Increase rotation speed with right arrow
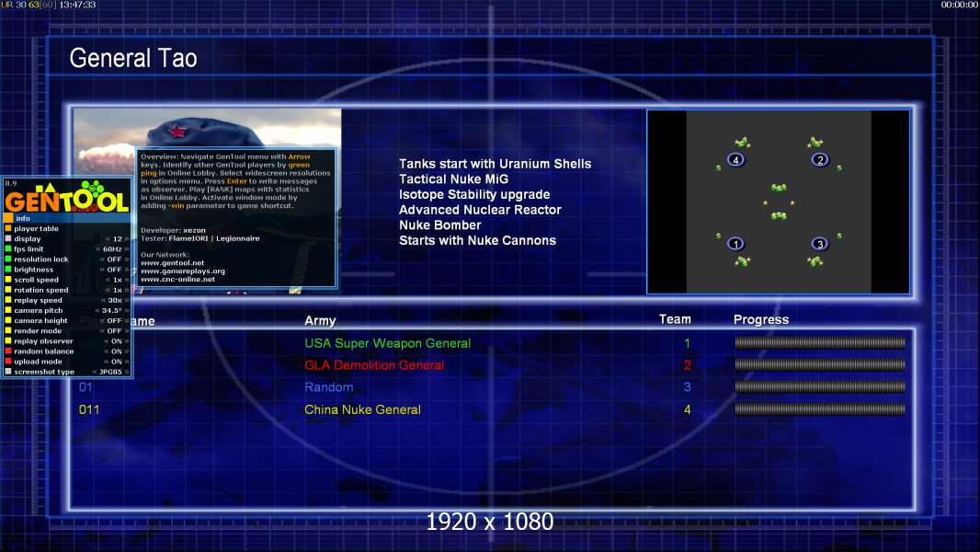Screen dimensions: 980x552 coord(127,290)
